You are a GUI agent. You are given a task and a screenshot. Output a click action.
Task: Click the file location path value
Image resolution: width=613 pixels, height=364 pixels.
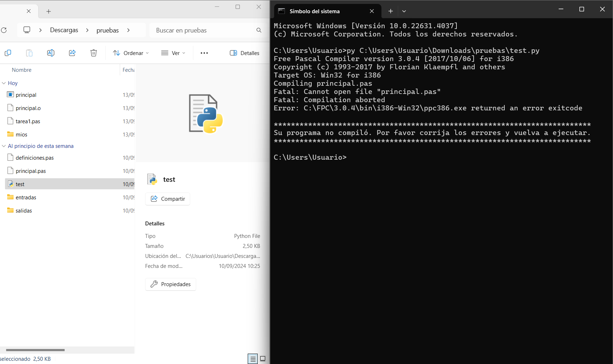coord(223,256)
